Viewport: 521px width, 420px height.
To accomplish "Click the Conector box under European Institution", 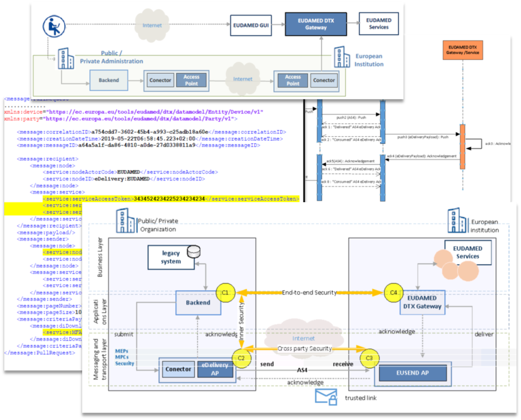I will click(x=324, y=80).
